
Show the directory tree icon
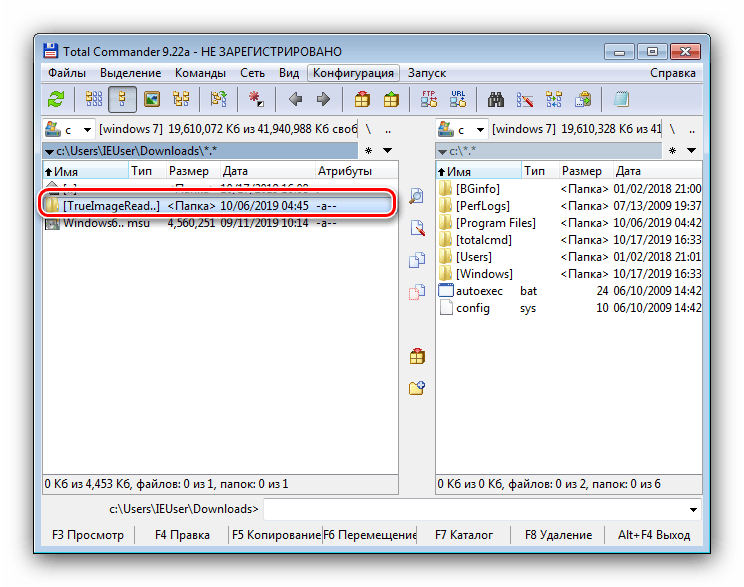(181, 99)
